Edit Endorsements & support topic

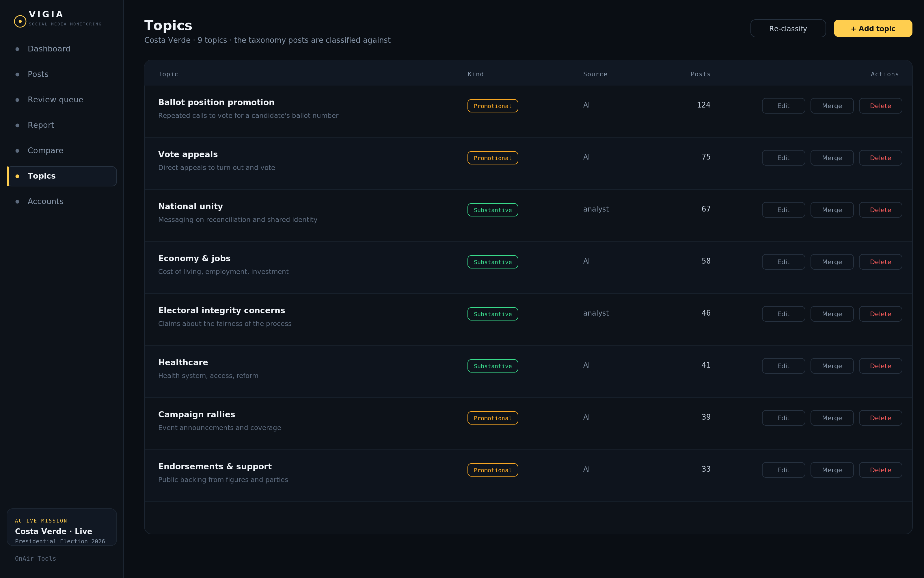point(783,470)
